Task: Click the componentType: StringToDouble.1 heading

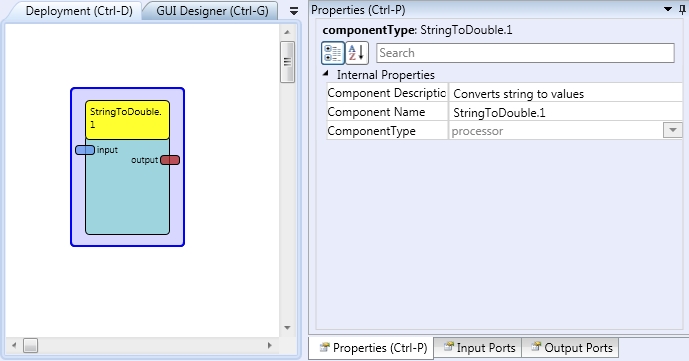Action: pos(417,30)
